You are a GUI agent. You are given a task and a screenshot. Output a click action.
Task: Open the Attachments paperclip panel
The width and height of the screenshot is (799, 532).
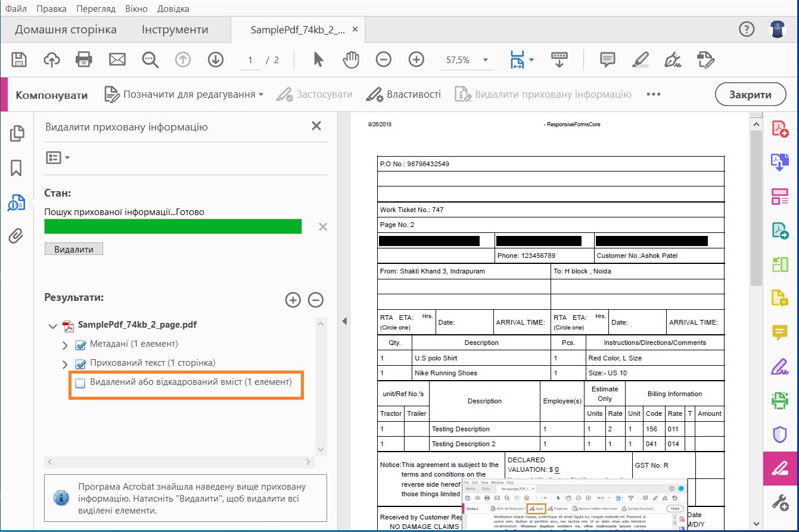point(16,237)
